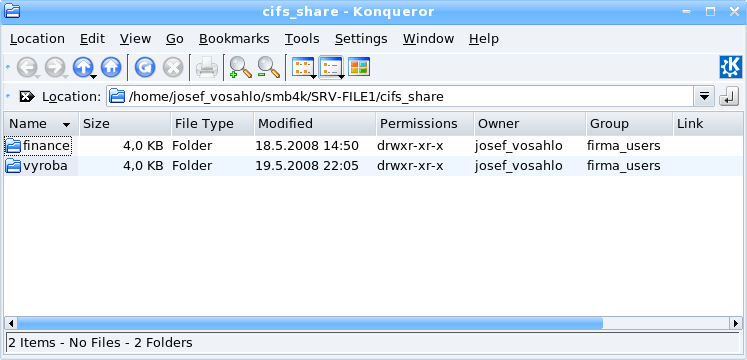Switch to detailed list view mode
The width and height of the screenshot is (747, 360).
click(x=331, y=68)
